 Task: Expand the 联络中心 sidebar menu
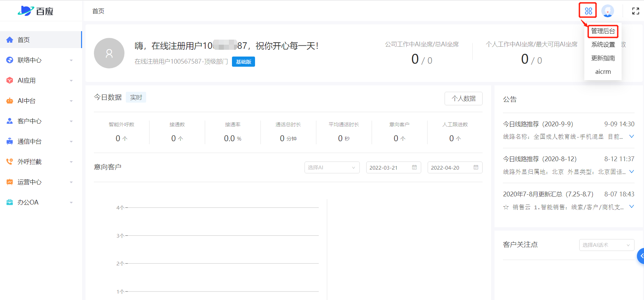tap(41, 60)
